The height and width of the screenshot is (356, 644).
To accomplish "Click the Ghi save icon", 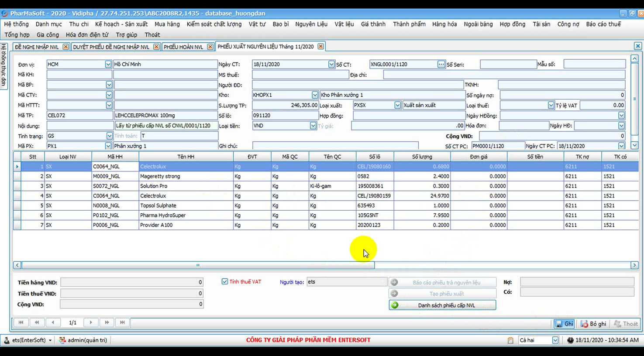I will 559,324.
